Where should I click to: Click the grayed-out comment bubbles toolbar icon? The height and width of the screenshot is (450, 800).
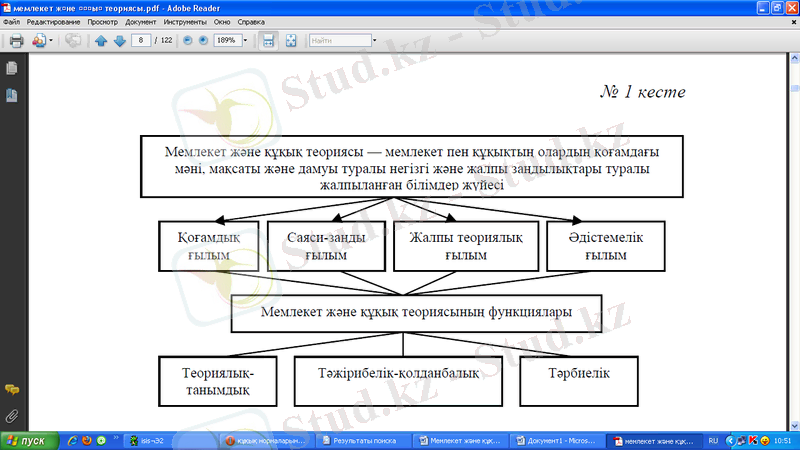click(x=73, y=40)
